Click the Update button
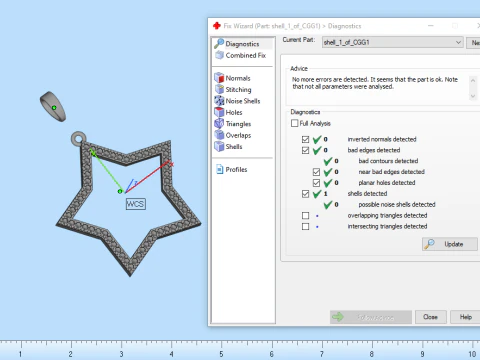Viewport: 480px width, 360px height. click(x=450, y=244)
